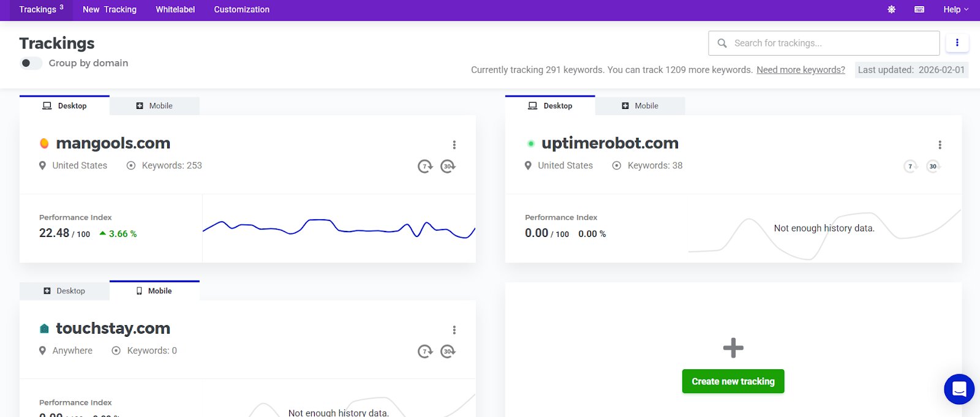Screen dimensions: 980x417
Task: Open keyboard shortcuts icon
Action: [919, 9]
